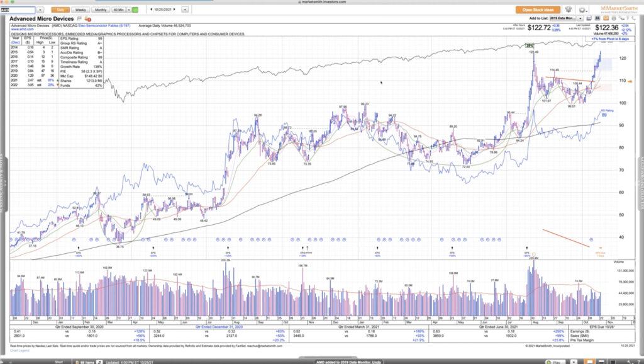Click the Add to List arrow button
The height and width of the screenshot is (364, 644).
[x=580, y=18]
